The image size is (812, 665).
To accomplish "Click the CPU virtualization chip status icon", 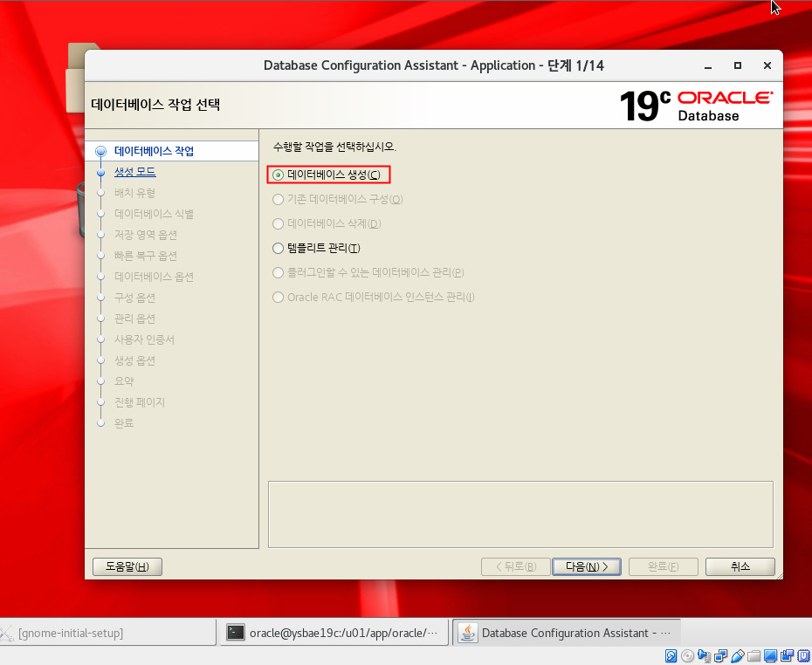I will (803, 656).
